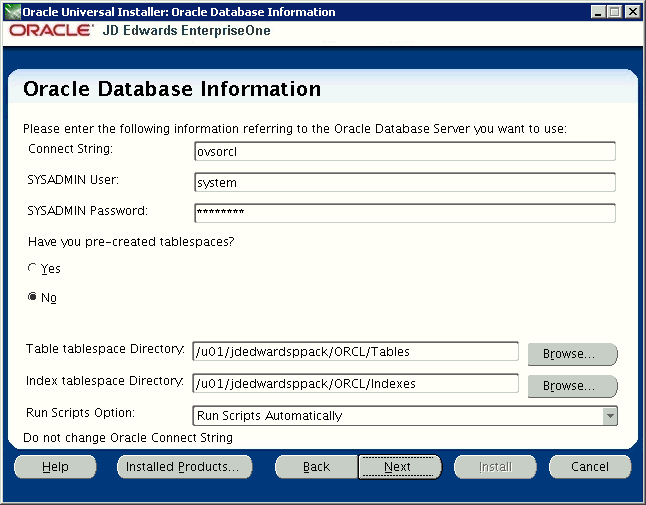Focus the SYSADMIN User field
The height and width of the screenshot is (505, 646).
[405, 182]
